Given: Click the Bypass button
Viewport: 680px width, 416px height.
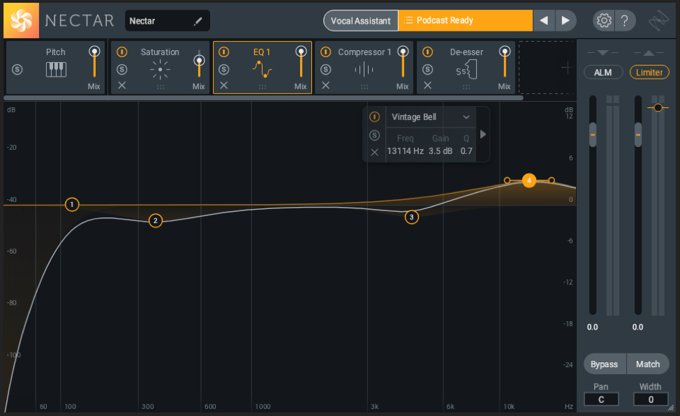Looking at the screenshot, I should (x=604, y=364).
